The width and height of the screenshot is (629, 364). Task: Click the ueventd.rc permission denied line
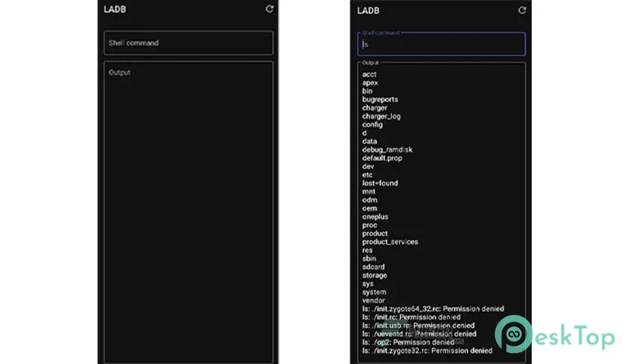[419, 334]
